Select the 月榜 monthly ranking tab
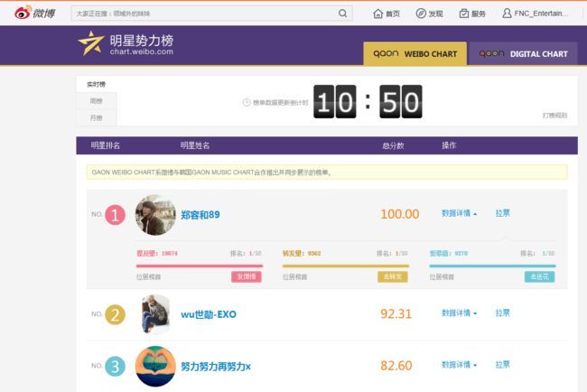 click(x=95, y=117)
